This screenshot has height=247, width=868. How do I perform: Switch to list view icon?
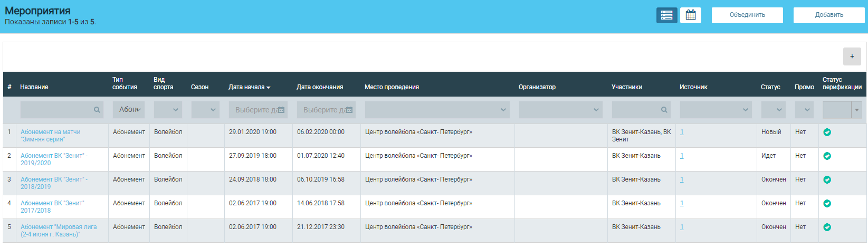pyautogui.click(x=667, y=15)
